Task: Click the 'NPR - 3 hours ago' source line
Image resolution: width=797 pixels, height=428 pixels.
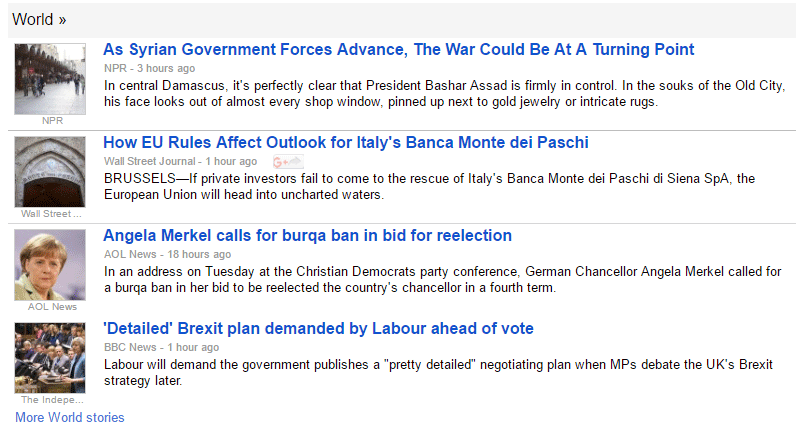Action: (149, 68)
